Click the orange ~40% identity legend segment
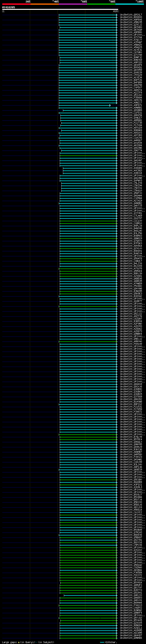The image size is (146, 644). pyautogui.click(x=45, y=4)
